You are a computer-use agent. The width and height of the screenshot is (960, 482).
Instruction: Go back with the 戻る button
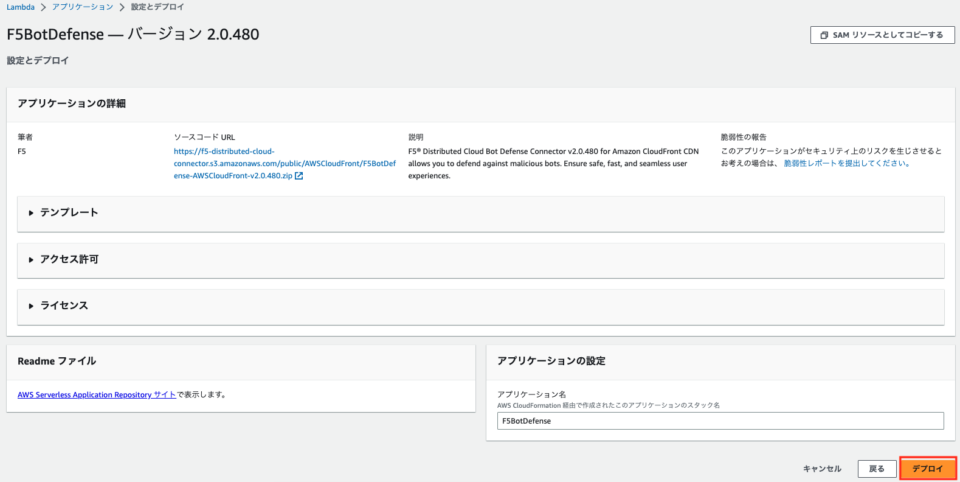[x=877, y=469]
